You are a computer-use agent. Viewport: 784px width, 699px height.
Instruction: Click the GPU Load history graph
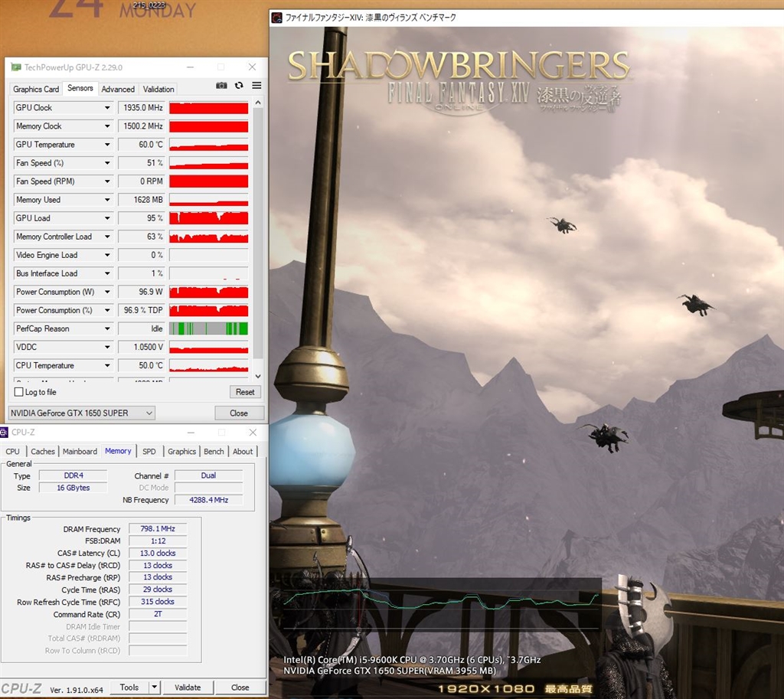pos(208,218)
